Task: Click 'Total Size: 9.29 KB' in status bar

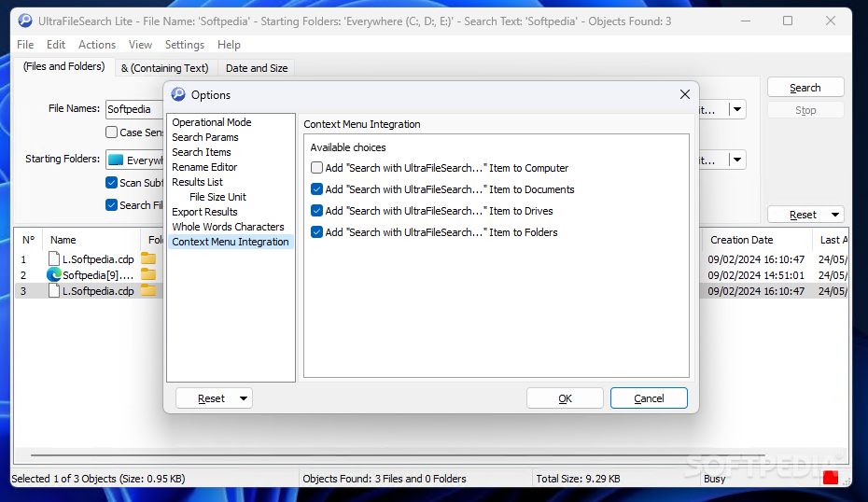Action: [x=578, y=479]
